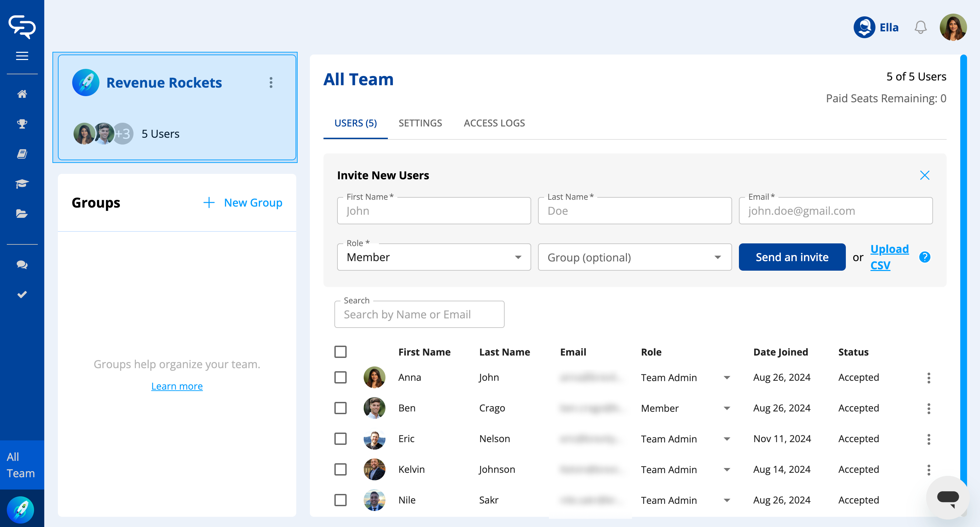
Task: Open the trophy leaderboard icon
Action: (22, 124)
